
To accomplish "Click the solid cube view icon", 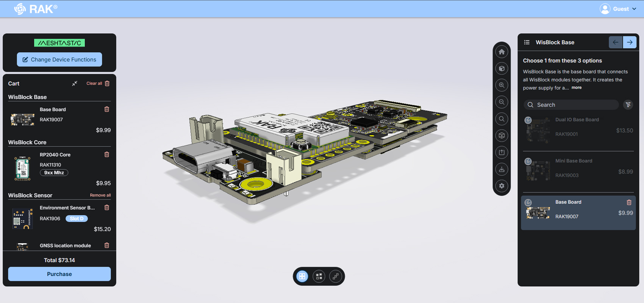I will [502, 69].
